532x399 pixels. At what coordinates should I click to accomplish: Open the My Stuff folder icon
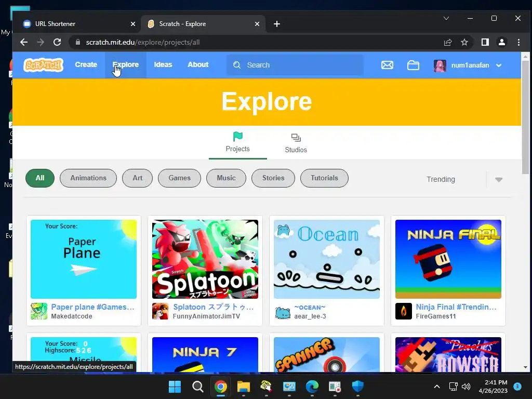(413, 65)
